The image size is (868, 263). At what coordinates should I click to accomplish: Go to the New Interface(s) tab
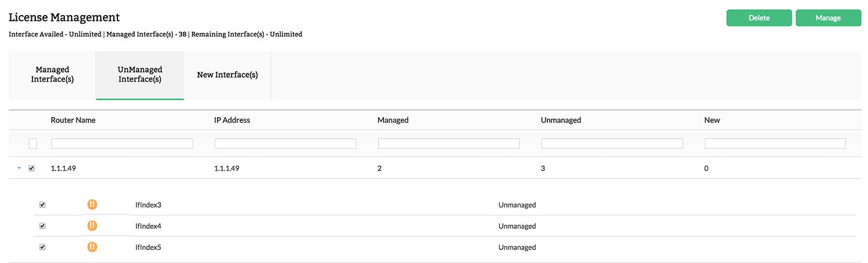coord(227,75)
